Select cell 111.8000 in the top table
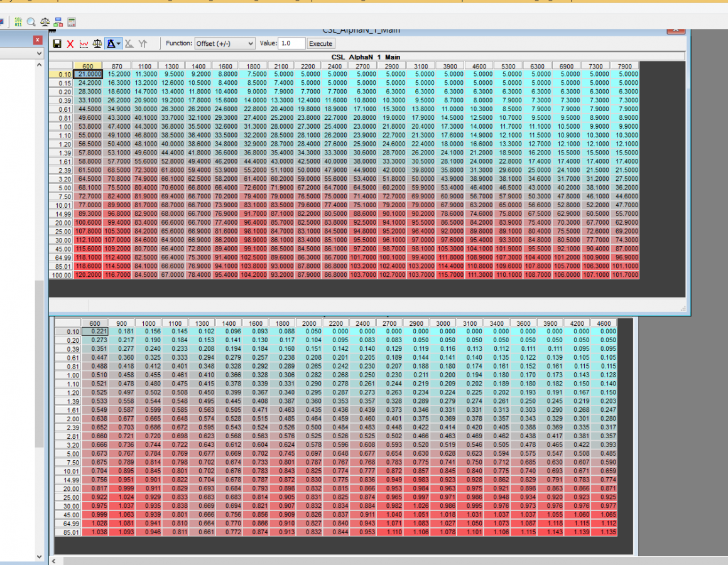Screen dimensions: 728x565 (x=450, y=257)
